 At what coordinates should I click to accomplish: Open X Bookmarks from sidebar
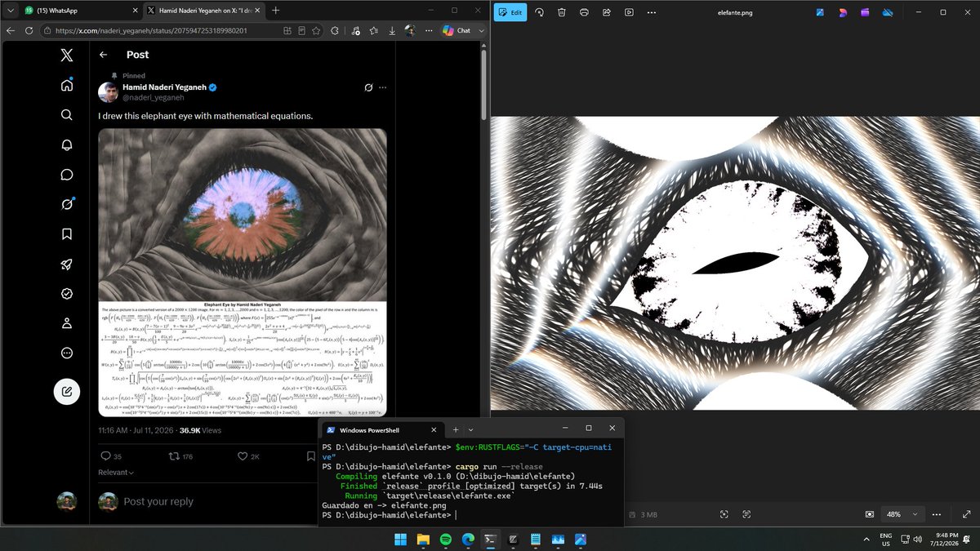point(67,233)
